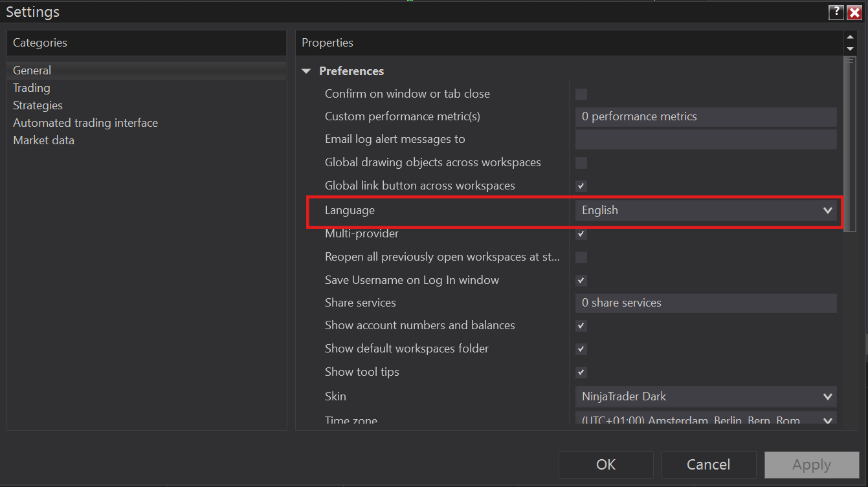Click the Help question mark icon
Image resolution: width=868 pixels, height=487 pixels.
click(836, 12)
